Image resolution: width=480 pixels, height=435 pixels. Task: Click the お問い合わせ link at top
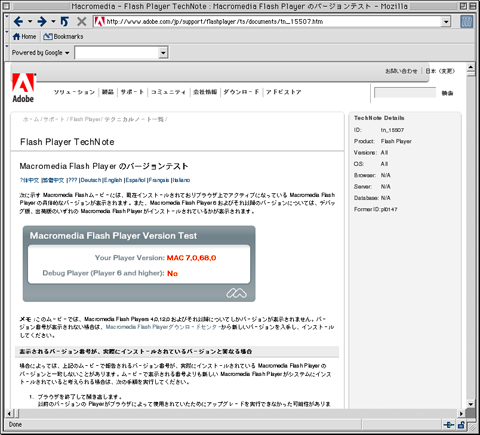(401, 71)
